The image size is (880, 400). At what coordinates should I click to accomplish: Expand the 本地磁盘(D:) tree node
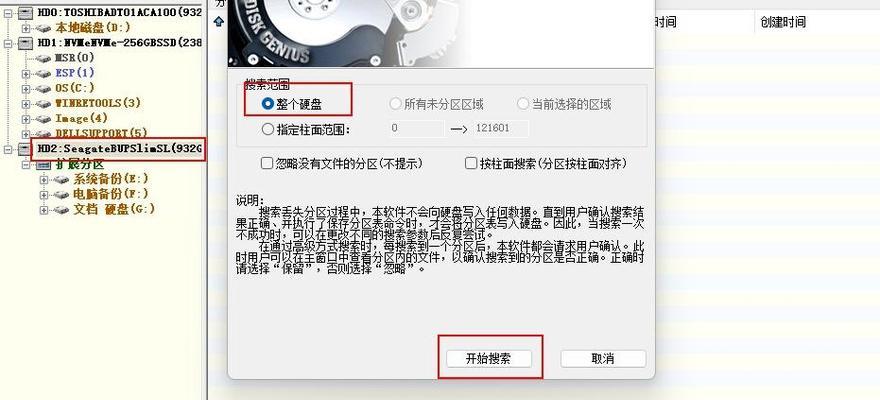point(26,27)
